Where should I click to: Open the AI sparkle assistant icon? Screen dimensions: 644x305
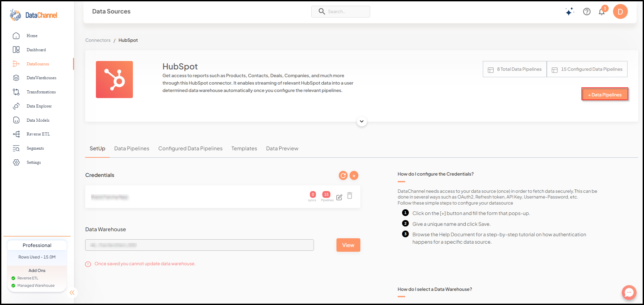pyautogui.click(x=569, y=12)
